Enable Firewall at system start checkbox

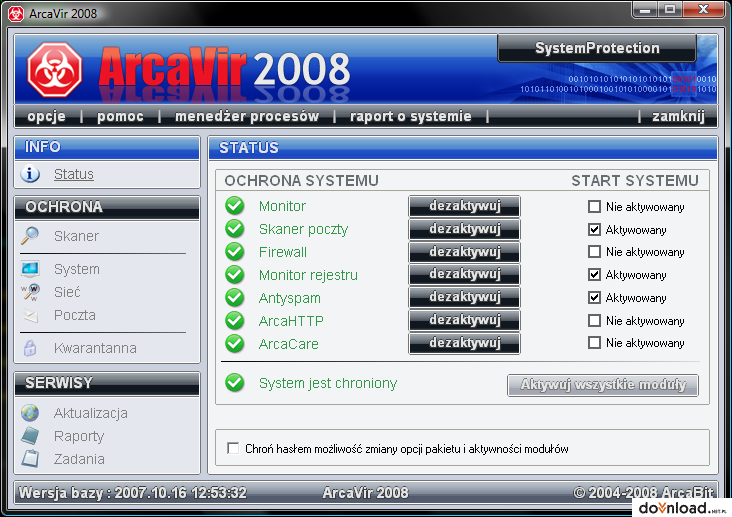[594, 252]
